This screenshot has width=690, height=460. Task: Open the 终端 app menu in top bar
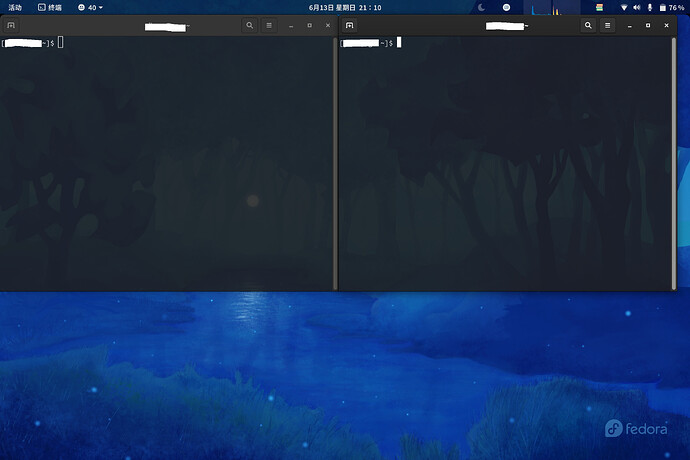point(50,7)
